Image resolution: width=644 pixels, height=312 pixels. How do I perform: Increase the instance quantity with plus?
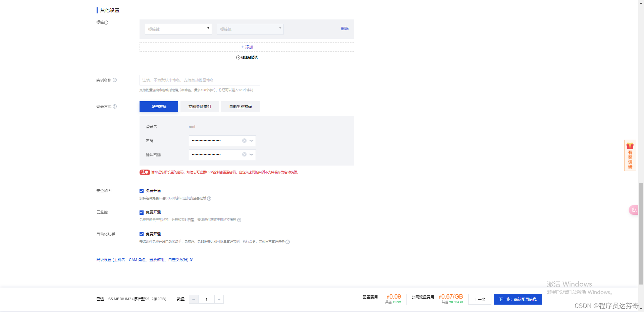219,299
